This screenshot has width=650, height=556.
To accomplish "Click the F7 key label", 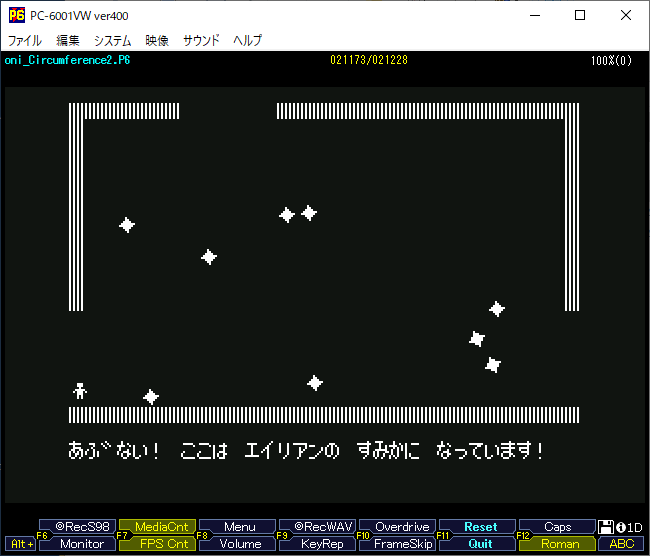I will 122,535.
